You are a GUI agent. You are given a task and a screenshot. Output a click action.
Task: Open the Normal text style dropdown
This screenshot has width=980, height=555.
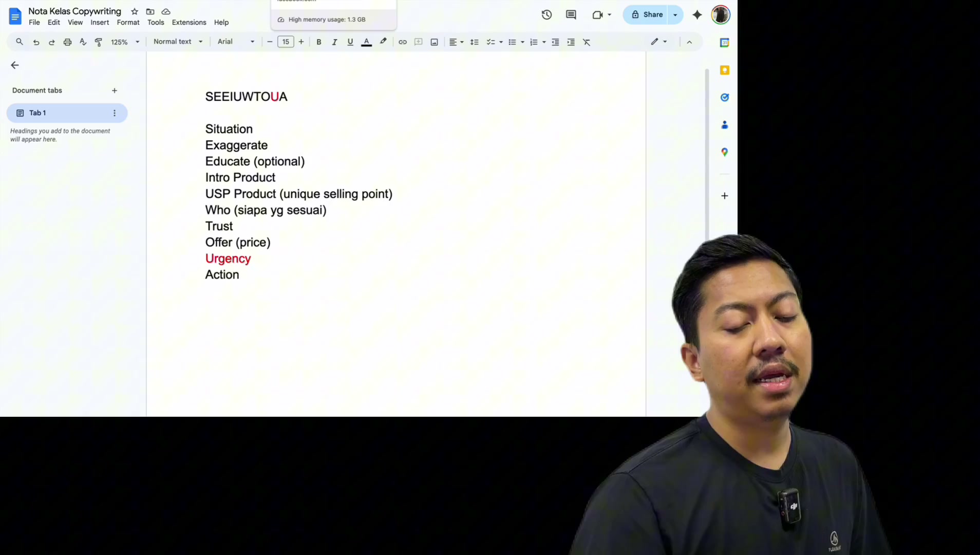178,42
